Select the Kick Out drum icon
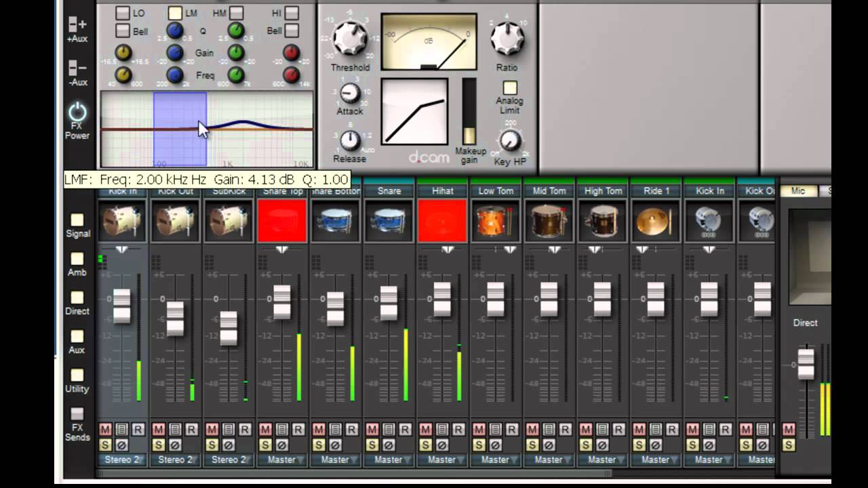Viewport: 868px width, 488px height. (176, 221)
